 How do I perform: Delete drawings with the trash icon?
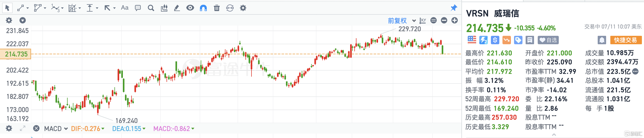(x=217, y=8)
